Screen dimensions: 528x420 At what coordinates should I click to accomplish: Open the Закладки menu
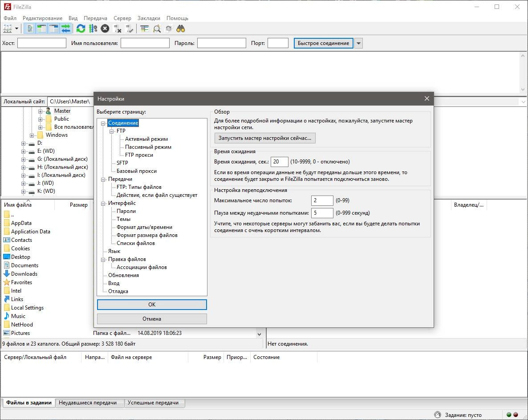[x=149, y=18]
